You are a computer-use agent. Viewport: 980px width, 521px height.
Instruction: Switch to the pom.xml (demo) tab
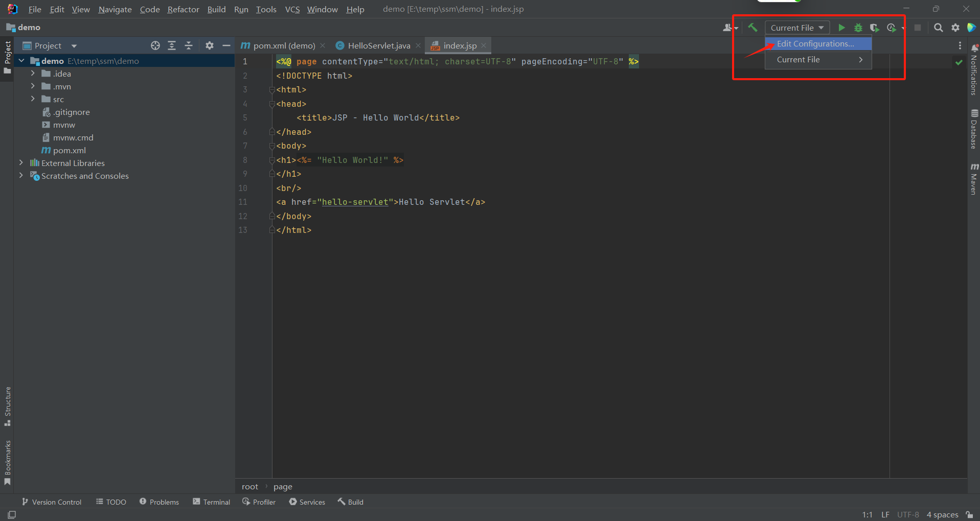pos(284,45)
